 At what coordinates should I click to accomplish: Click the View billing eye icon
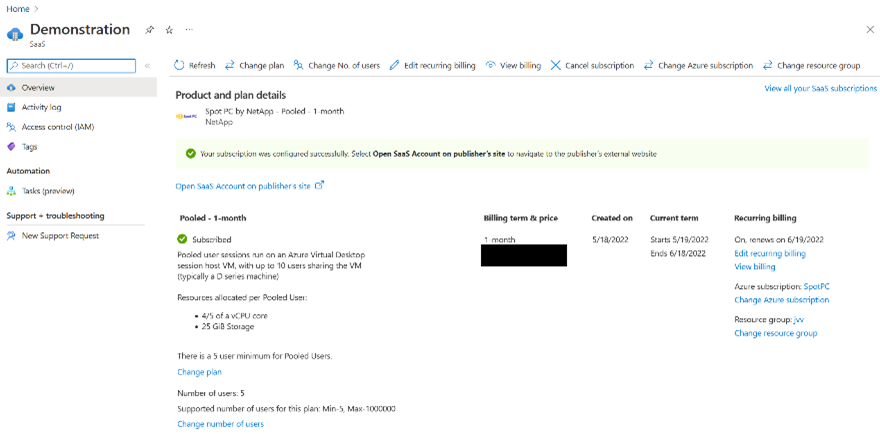(491, 65)
